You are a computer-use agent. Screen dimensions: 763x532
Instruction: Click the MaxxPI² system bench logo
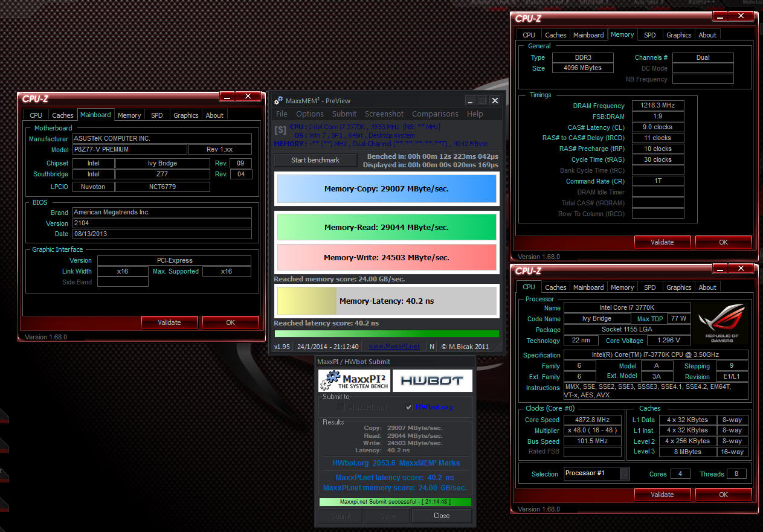tap(354, 380)
